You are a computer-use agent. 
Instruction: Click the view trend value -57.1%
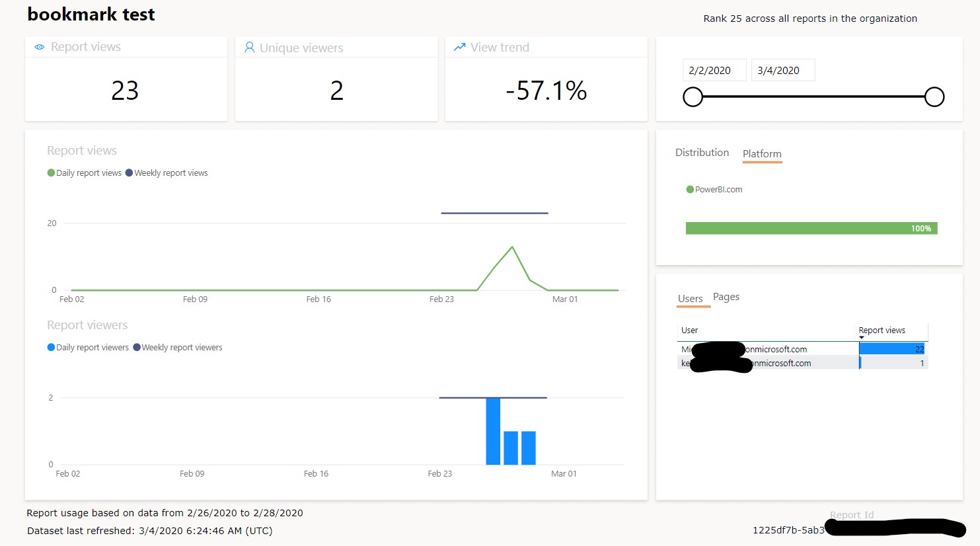[x=547, y=91]
